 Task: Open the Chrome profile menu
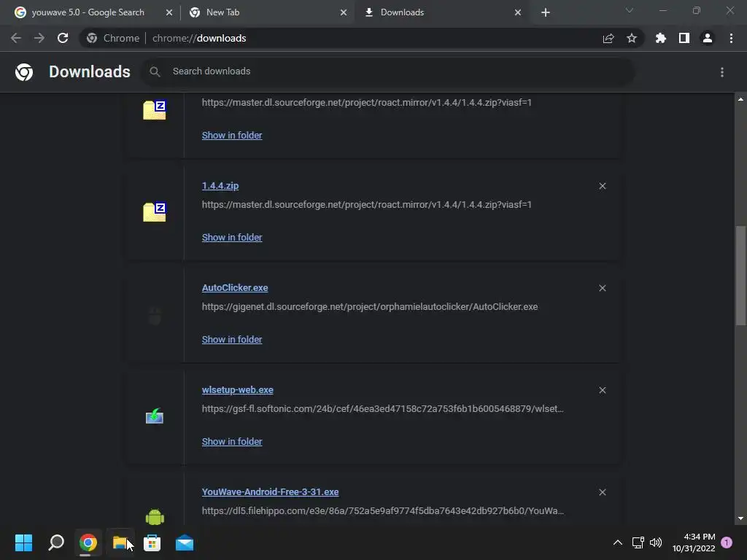point(708,38)
